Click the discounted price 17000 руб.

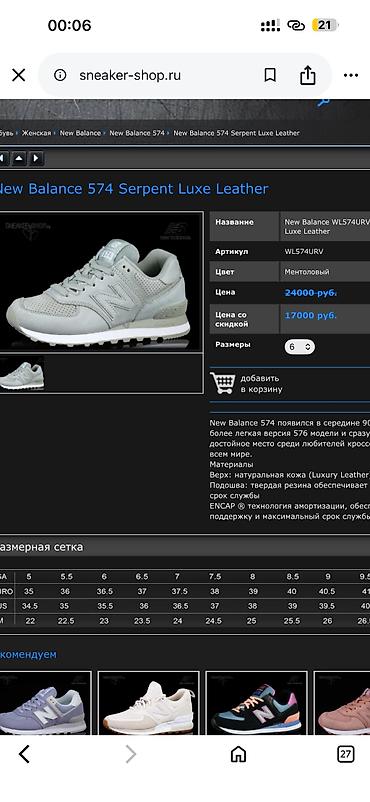(311, 315)
